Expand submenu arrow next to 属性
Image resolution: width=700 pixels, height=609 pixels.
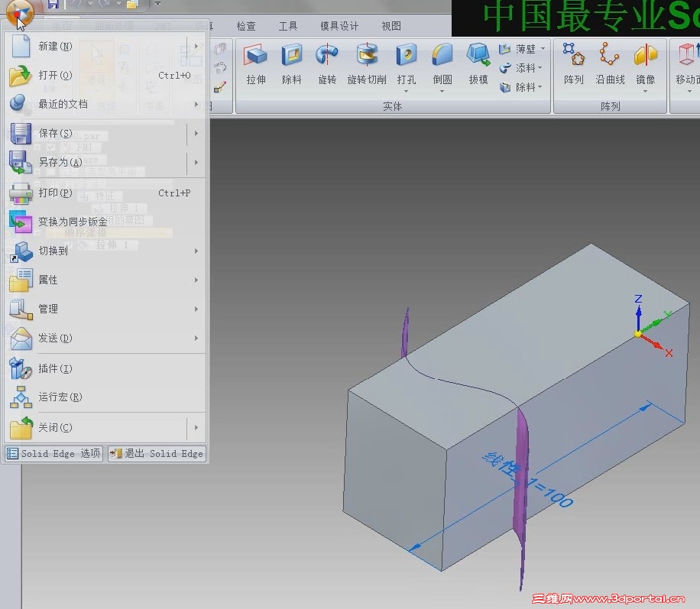click(196, 280)
